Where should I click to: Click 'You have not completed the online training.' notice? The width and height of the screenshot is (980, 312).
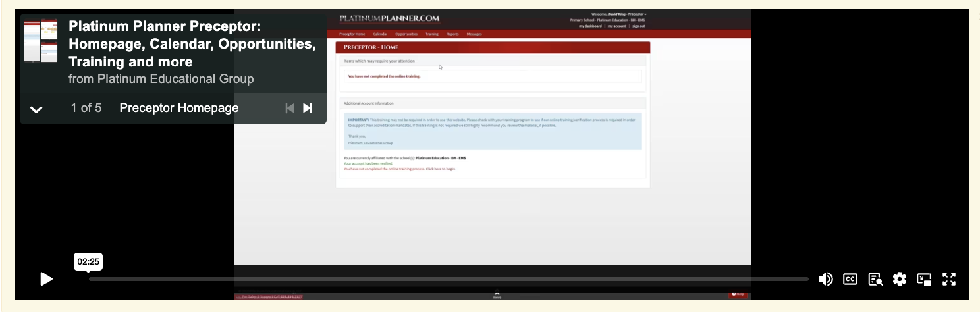[384, 76]
